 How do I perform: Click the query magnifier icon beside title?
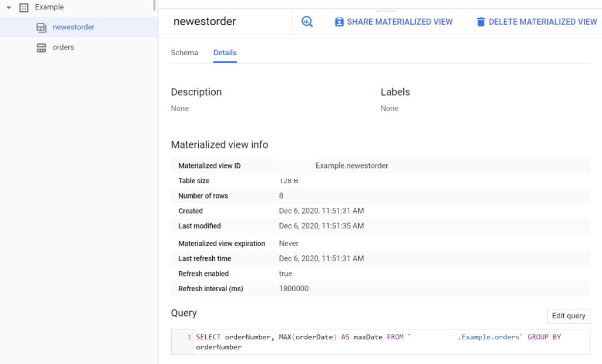(307, 22)
